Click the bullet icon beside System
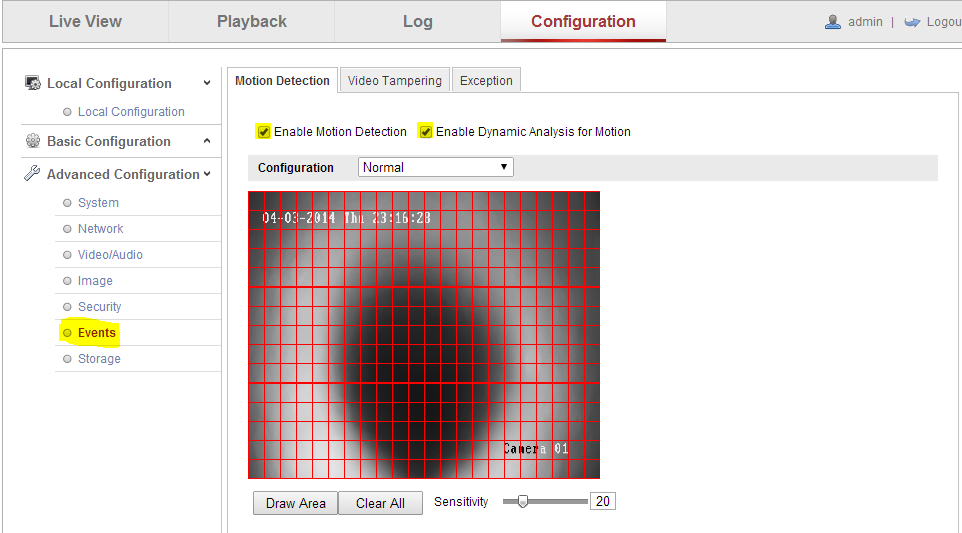Image resolution: width=962 pixels, height=533 pixels. [x=67, y=203]
